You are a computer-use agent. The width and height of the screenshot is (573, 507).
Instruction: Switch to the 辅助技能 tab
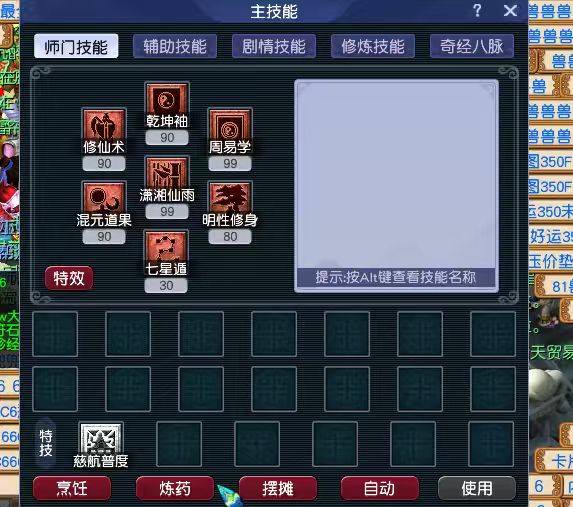(x=175, y=46)
